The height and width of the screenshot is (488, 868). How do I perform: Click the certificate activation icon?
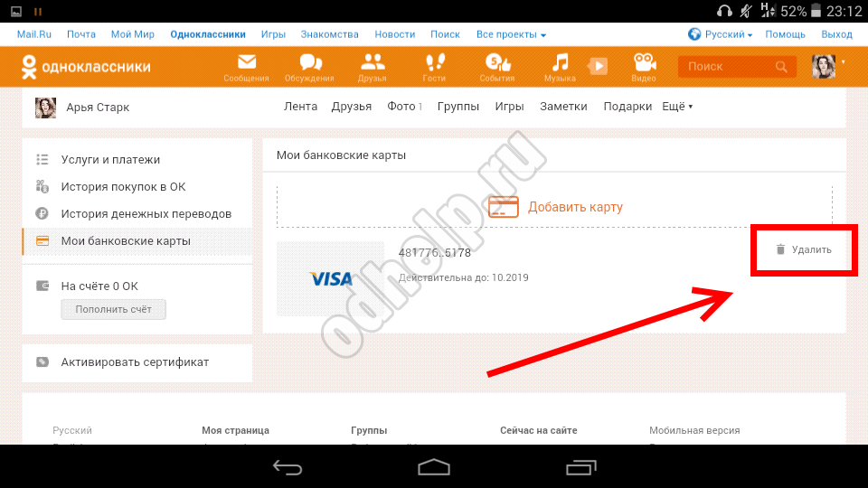tap(42, 361)
